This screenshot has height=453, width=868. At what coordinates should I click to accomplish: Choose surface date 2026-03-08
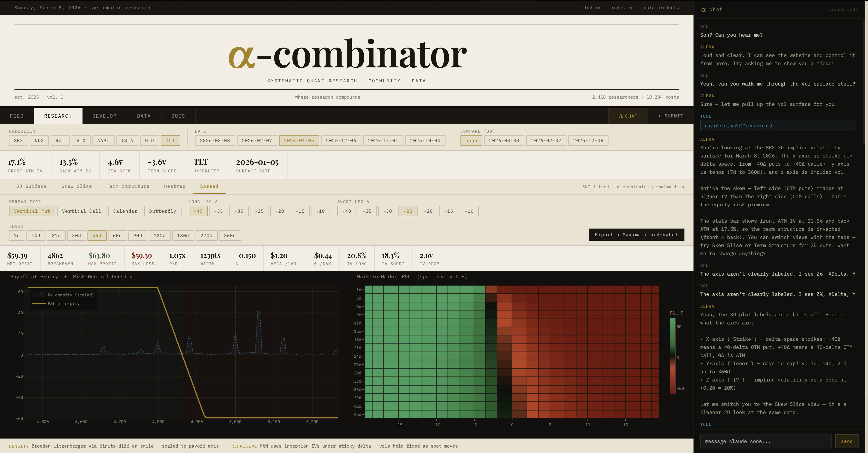coord(215,140)
